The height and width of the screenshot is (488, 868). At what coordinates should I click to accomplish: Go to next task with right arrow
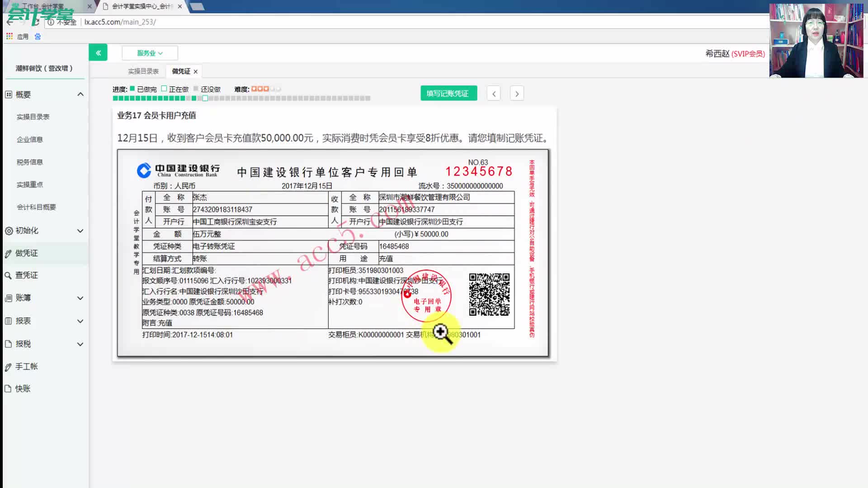click(x=517, y=94)
